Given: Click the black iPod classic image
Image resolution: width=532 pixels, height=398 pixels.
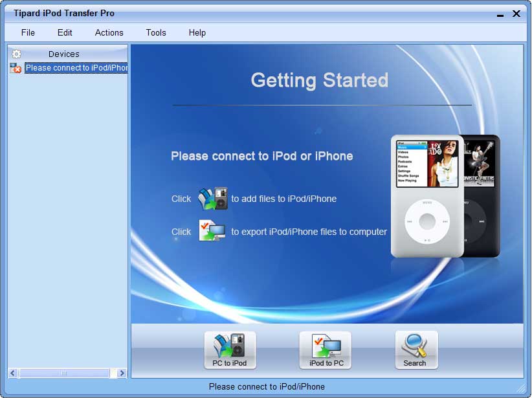Looking at the screenshot, I should pos(482,196).
